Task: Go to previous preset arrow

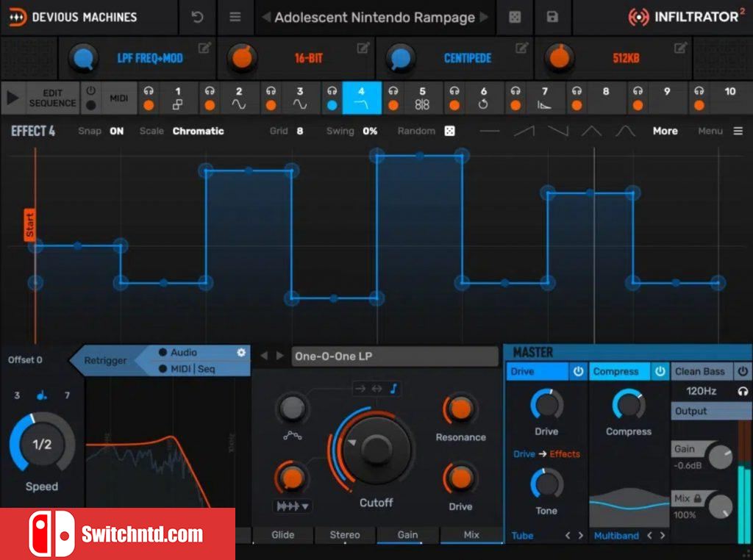Action: click(x=265, y=18)
